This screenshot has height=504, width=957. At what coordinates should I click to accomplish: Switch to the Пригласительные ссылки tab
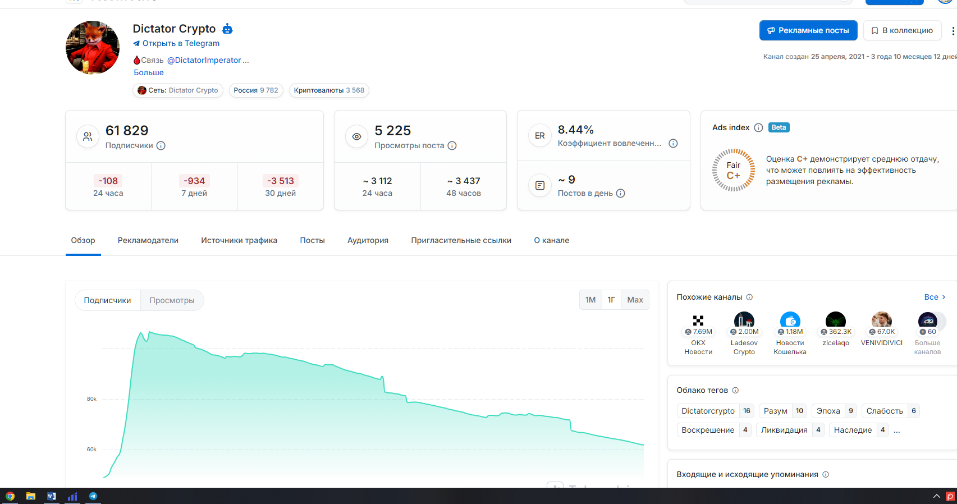click(461, 240)
